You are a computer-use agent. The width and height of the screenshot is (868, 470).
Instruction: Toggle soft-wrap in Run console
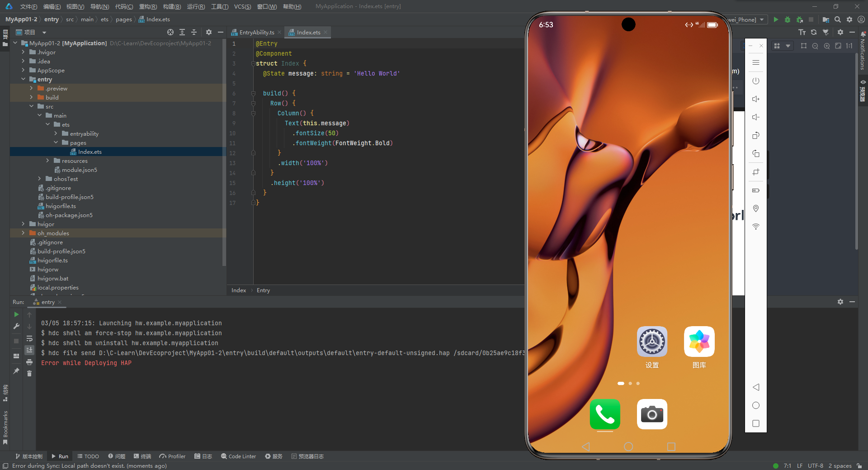[29, 338]
